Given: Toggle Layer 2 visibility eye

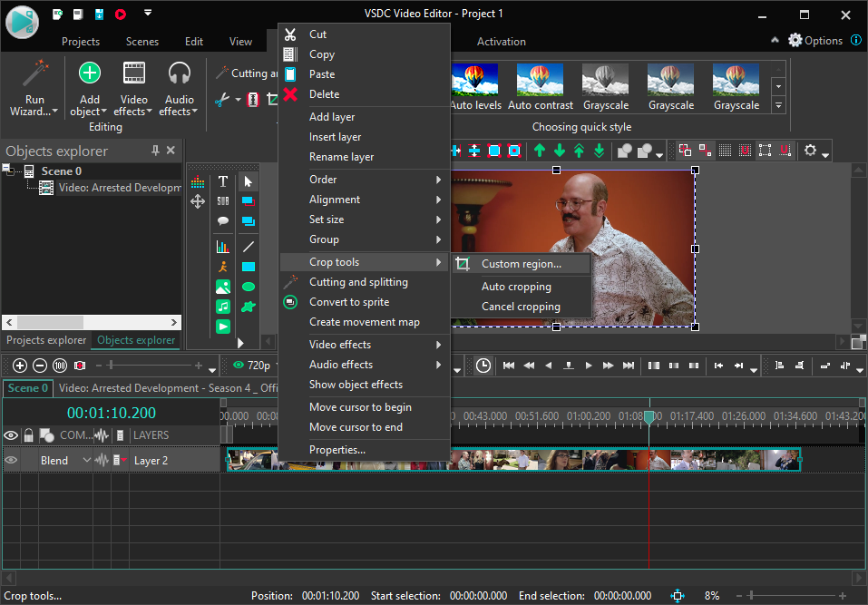Looking at the screenshot, I should point(11,461).
